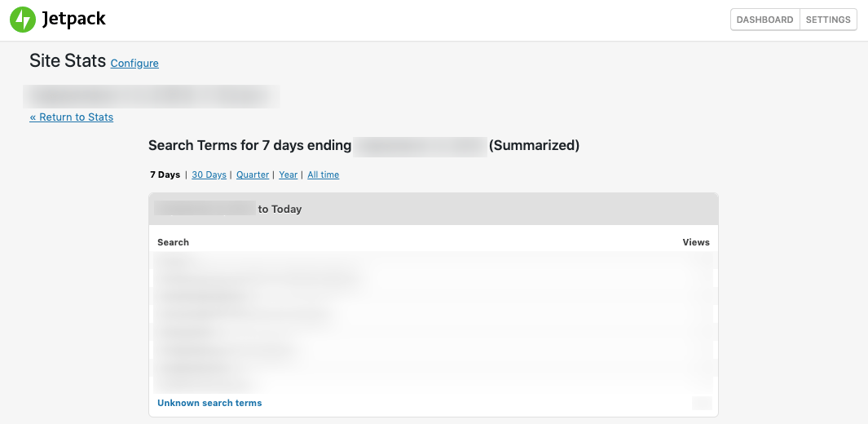The image size is (868, 424).
Task: Open Unknown search terms link
Action: point(209,403)
